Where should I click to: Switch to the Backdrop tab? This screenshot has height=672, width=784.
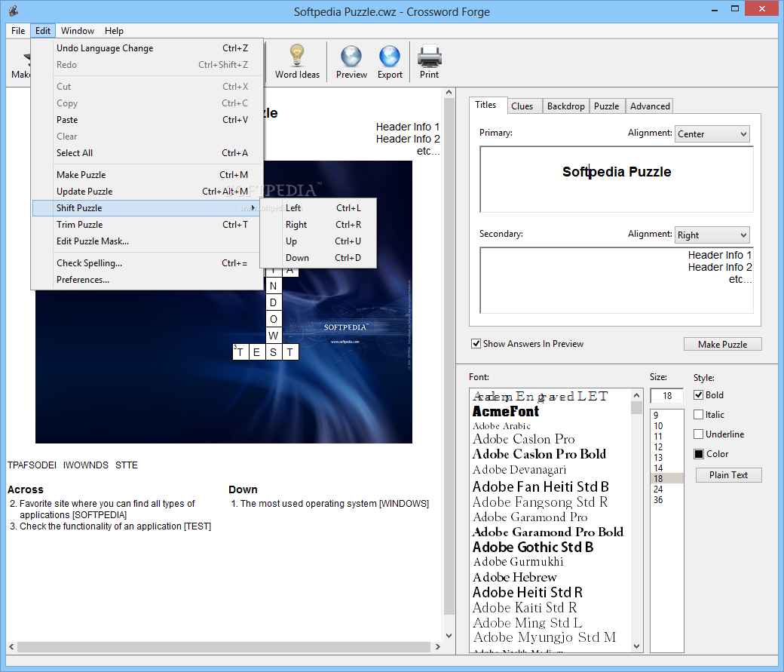click(x=565, y=106)
